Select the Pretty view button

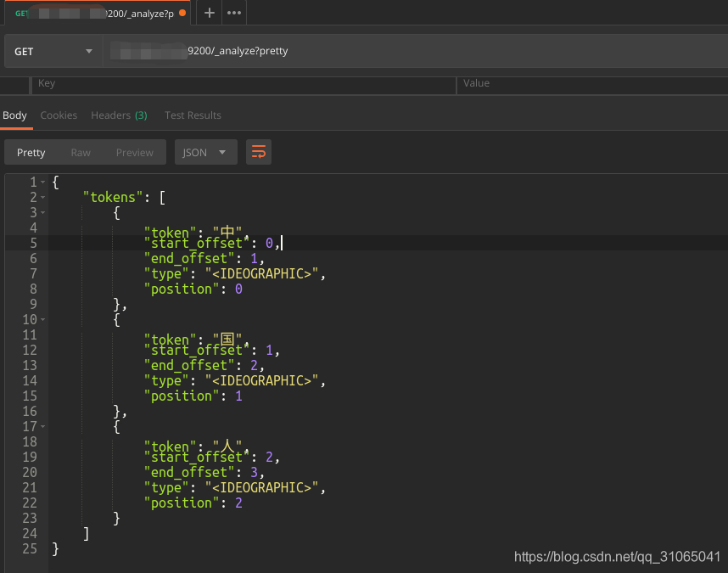(x=31, y=152)
